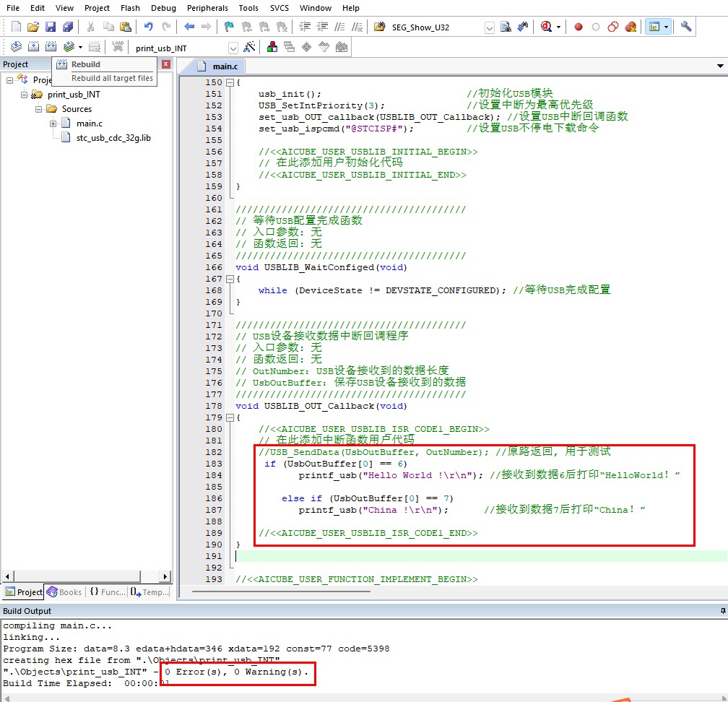
Task: Switch to the Functions tab
Action: click(107, 592)
